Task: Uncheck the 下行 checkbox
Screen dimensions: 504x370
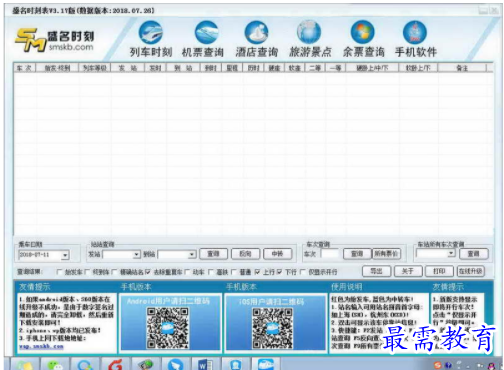Action: (x=279, y=272)
